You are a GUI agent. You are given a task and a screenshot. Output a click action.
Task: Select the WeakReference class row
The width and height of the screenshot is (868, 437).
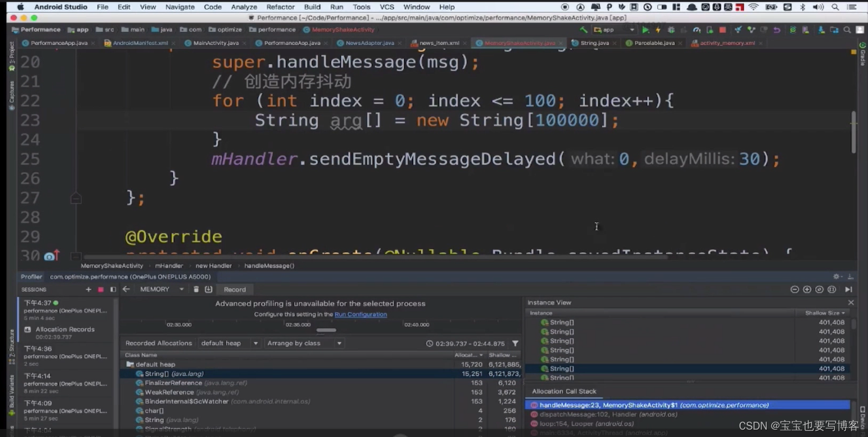tap(321, 392)
